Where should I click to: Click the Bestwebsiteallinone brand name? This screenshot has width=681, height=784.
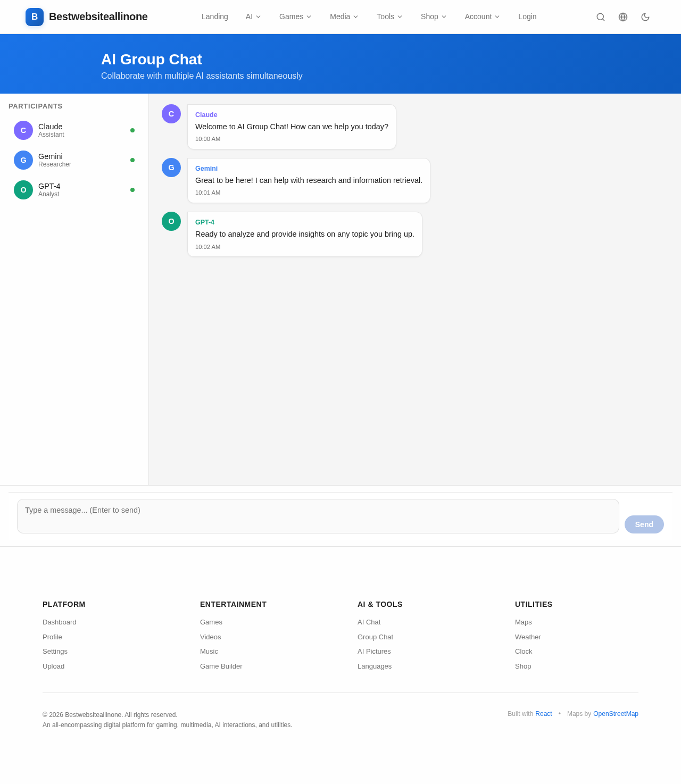pyautogui.click(x=98, y=17)
